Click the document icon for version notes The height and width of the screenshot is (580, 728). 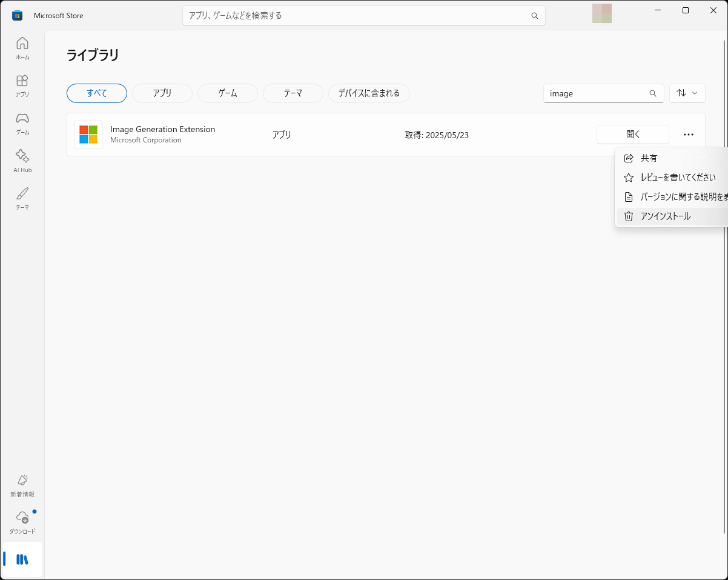(629, 197)
